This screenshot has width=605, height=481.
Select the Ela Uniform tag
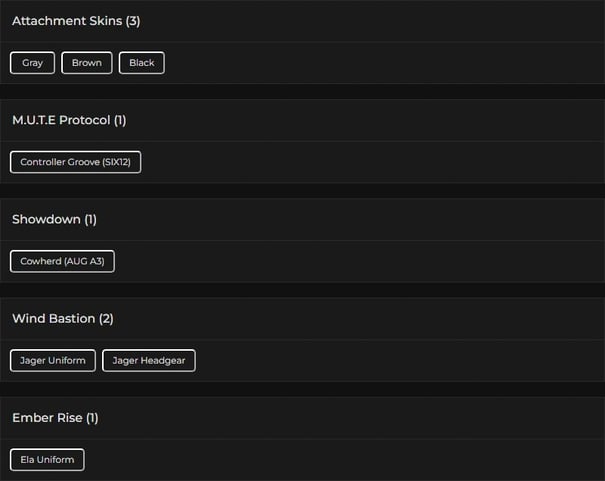coord(47,460)
